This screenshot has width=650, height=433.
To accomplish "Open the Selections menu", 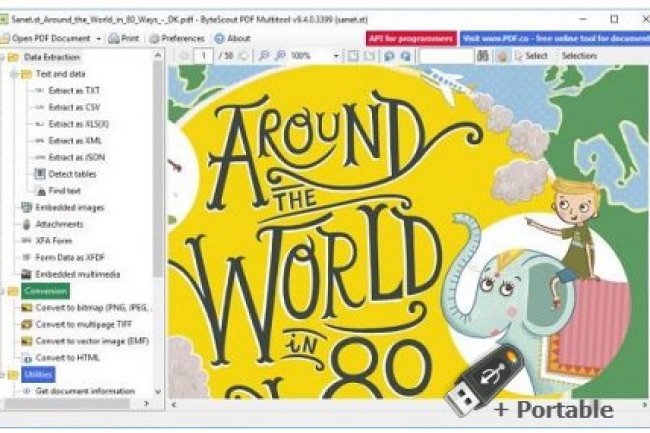I will pyautogui.click(x=579, y=56).
